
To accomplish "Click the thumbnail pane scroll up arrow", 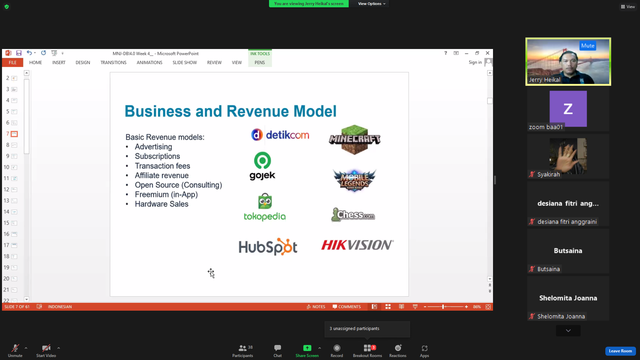I will click(27, 73).
